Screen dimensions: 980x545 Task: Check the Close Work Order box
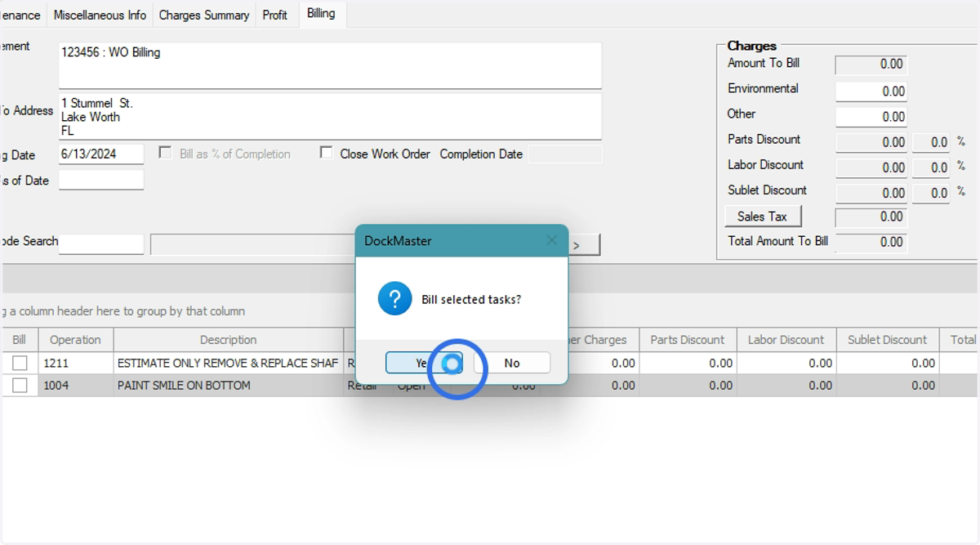coord(326,153)
